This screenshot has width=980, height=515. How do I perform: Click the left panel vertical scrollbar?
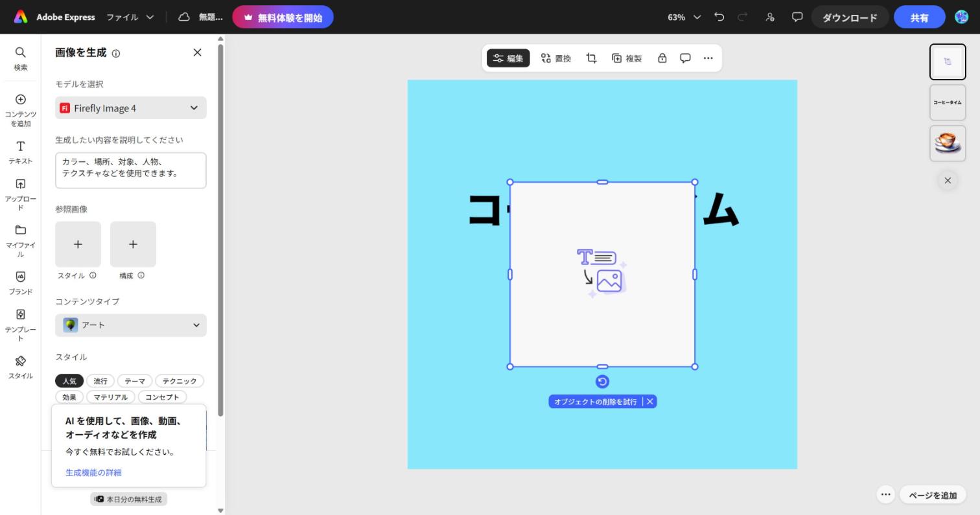(x=220, y=230)
